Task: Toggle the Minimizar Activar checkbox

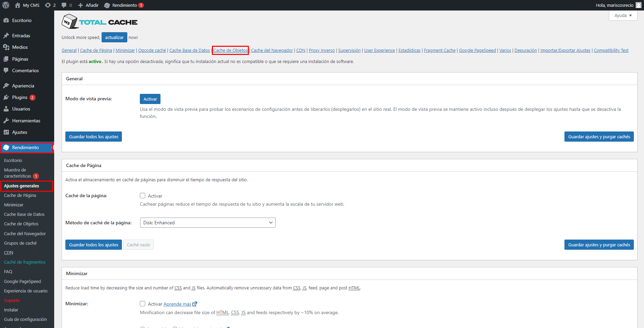Action: [x=143, y=304]
